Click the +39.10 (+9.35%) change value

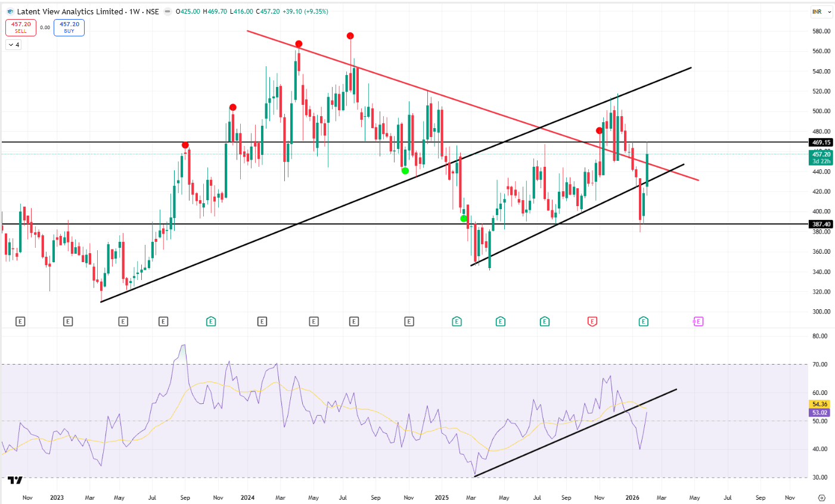305,11
